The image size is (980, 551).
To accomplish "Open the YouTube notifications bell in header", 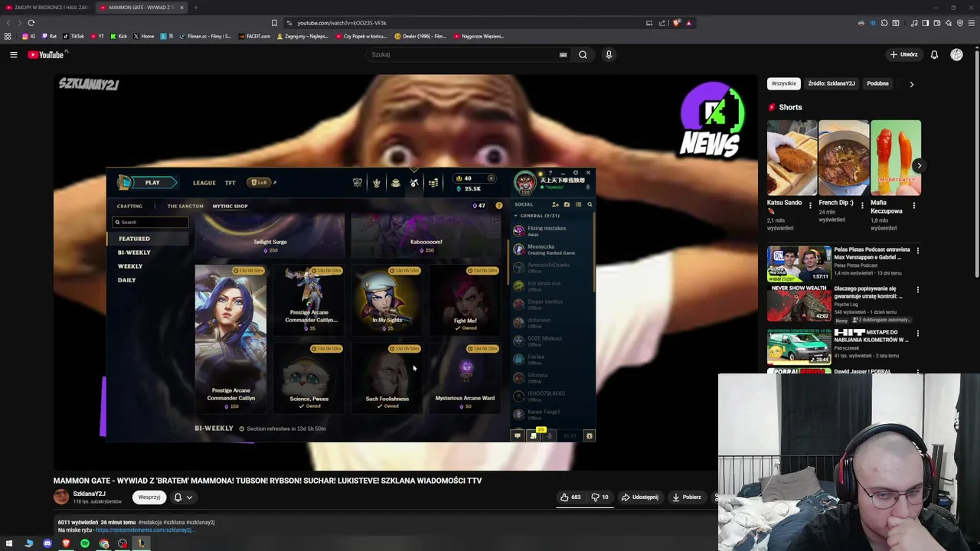I will pyautogui.click(x=934, y=54).
